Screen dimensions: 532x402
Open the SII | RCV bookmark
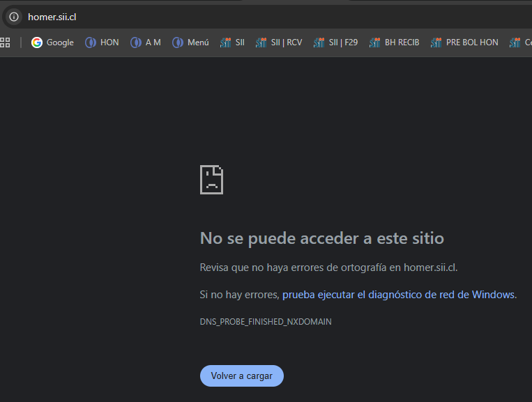tap(279, 42)
